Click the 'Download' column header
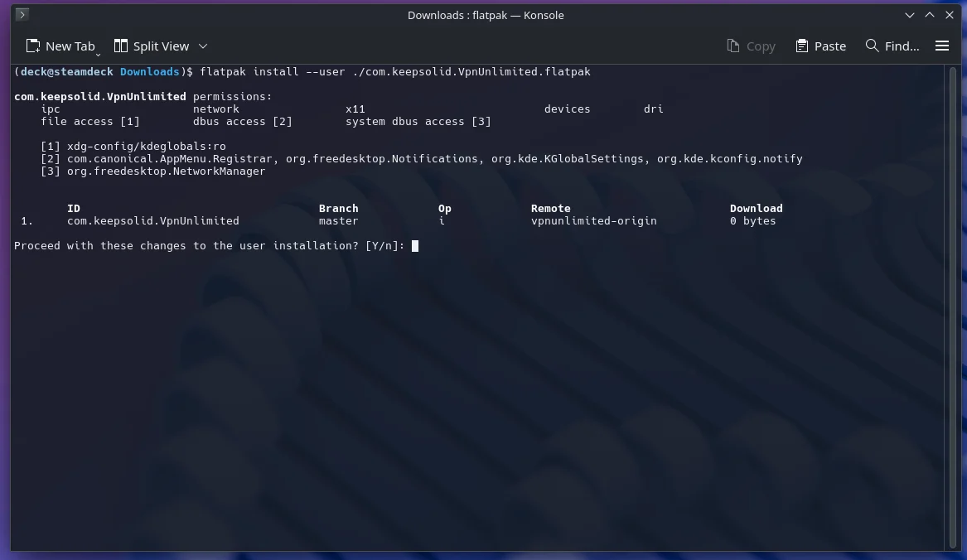Screen dimensions: 967x560 (x=756, y=209)
